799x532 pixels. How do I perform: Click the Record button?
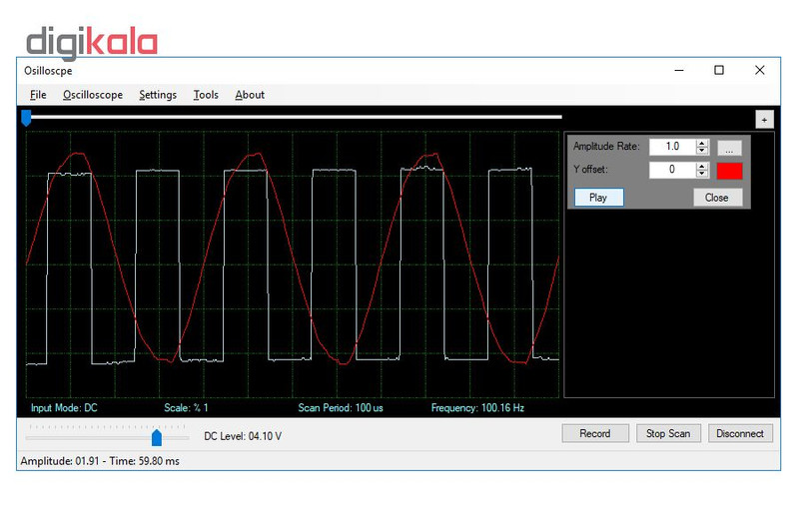(594, 433)
